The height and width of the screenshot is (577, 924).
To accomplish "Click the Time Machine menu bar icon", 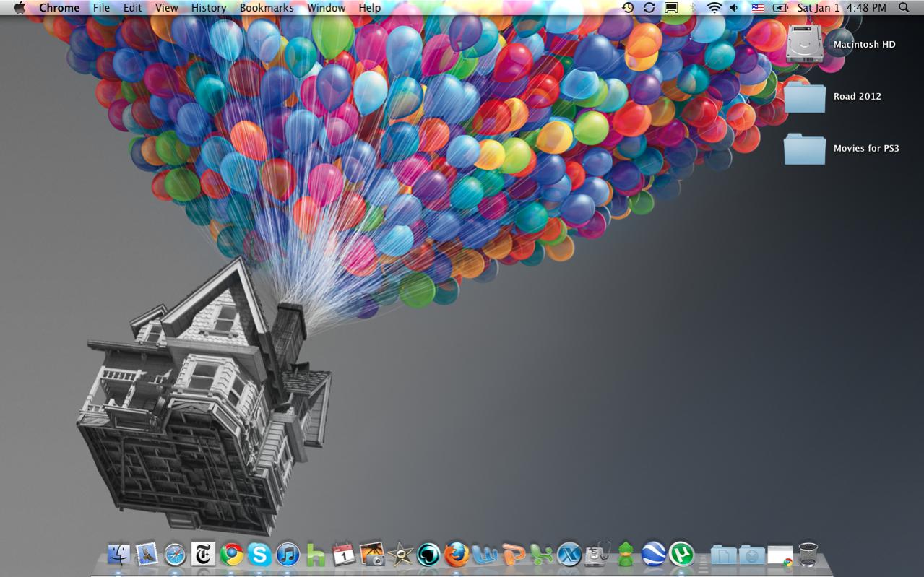I will (628, 8).
